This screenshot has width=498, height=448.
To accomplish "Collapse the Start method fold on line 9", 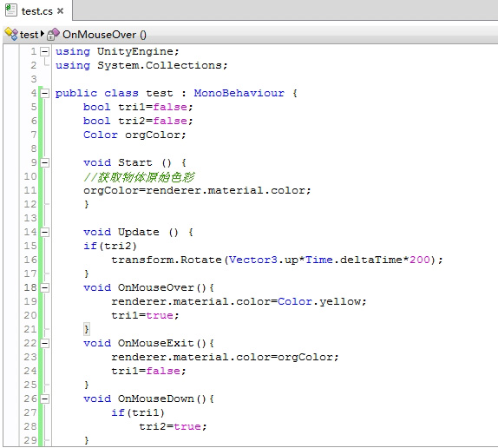I will pos(45,163).
